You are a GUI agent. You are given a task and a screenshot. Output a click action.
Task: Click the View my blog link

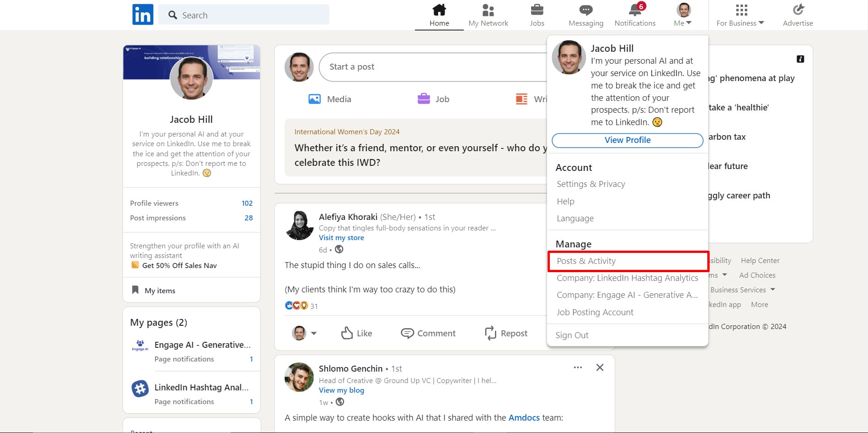342,390
